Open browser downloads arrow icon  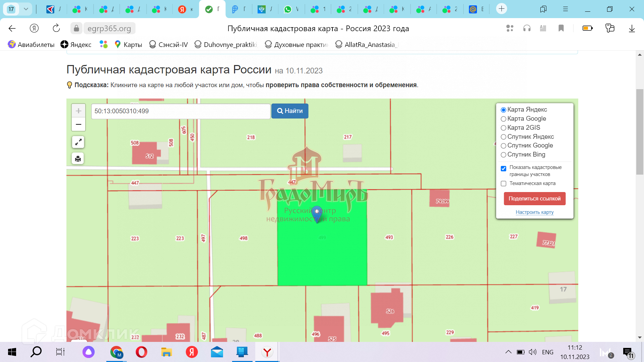tap(632, 28)
